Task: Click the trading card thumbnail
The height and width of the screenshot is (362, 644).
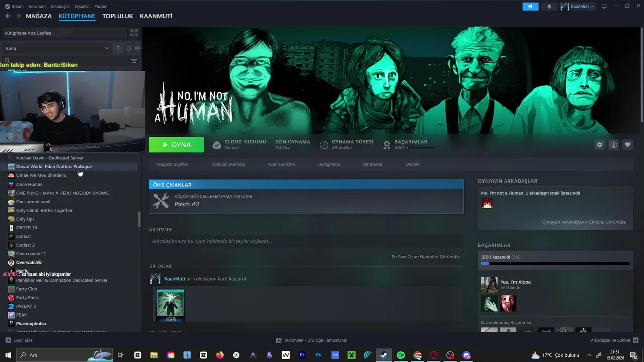Action: (x=171, y=305)
